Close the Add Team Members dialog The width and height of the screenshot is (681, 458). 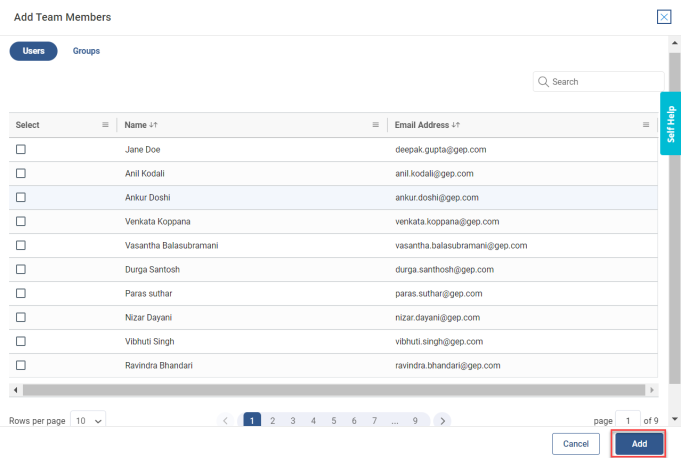click(x=663, y=17)
